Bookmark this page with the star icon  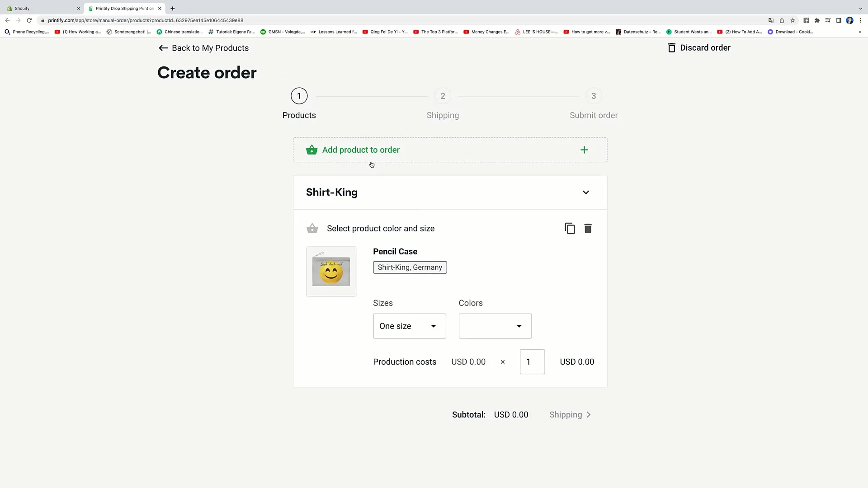point(793,20)
